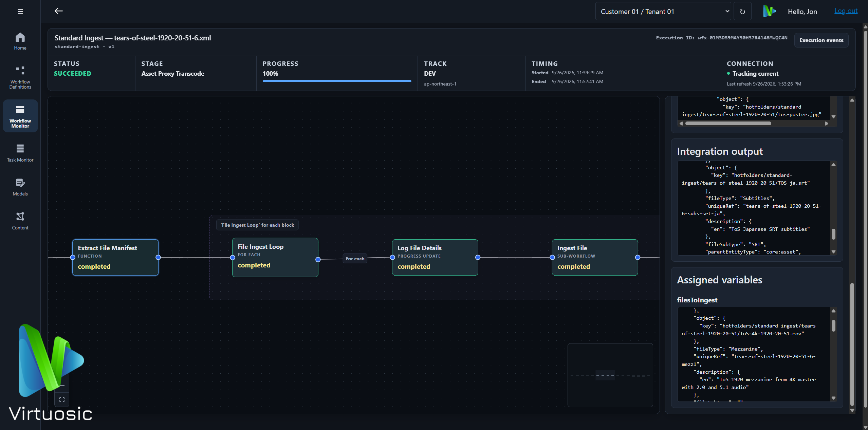Fit the workflow canvas to view
868x430 pixels.
pyautogui.click(x=62, y=399)
